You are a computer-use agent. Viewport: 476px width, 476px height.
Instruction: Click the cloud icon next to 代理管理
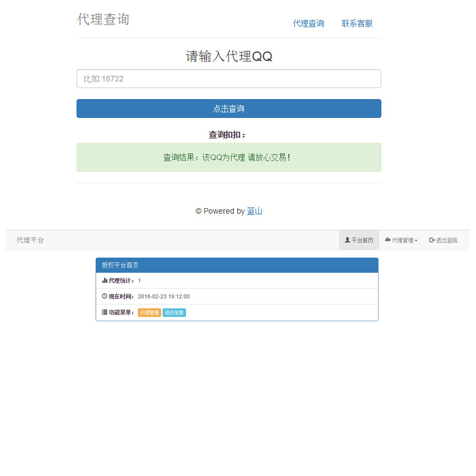(387, 240)
